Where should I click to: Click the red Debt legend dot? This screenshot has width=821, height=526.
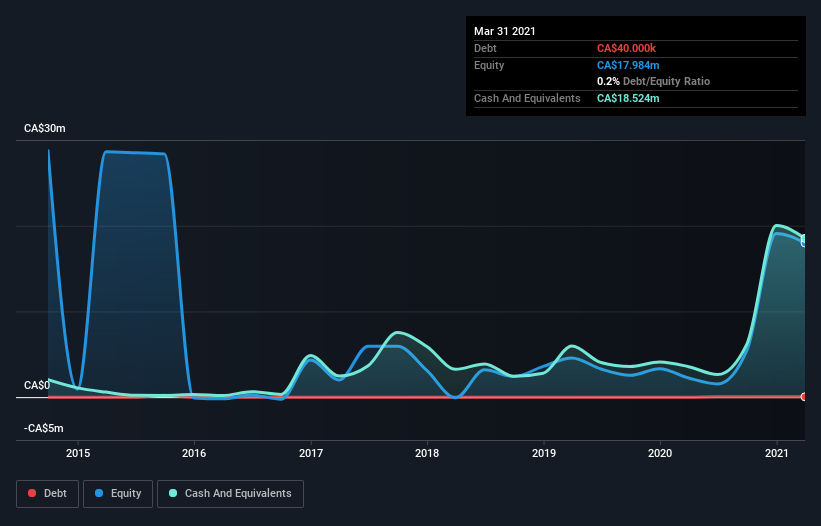tap(32, 493)
